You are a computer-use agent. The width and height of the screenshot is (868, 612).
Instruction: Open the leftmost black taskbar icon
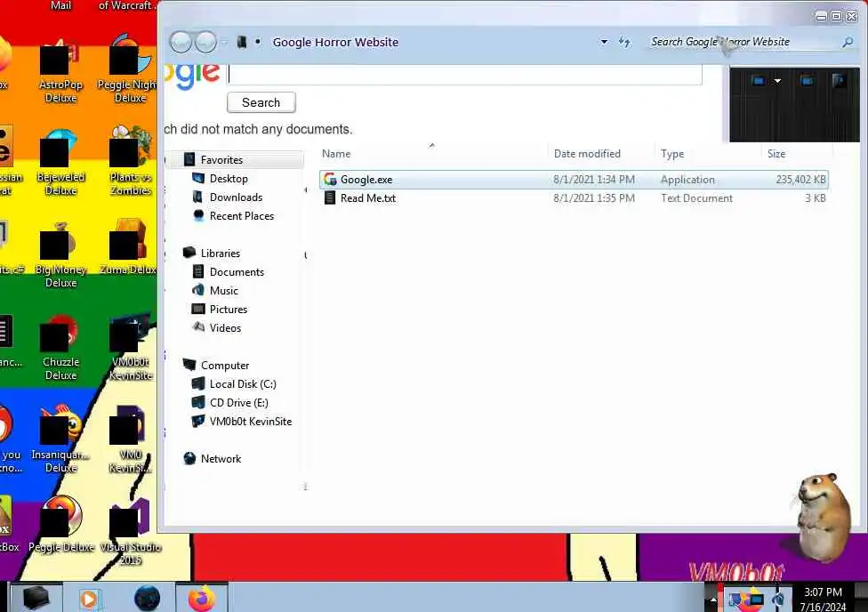[36, 598]
